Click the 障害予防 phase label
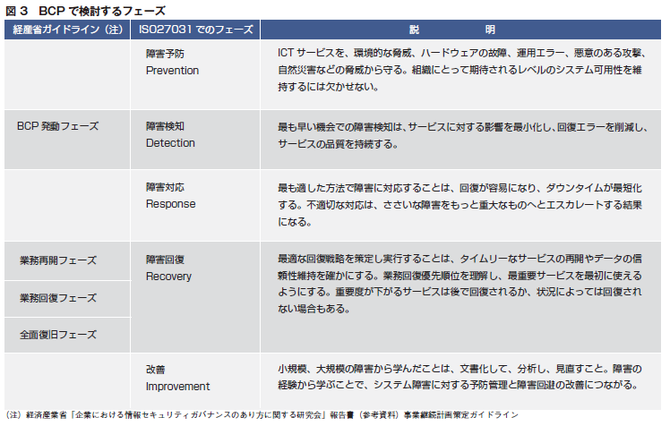670x426 pixels. [165, 55]
